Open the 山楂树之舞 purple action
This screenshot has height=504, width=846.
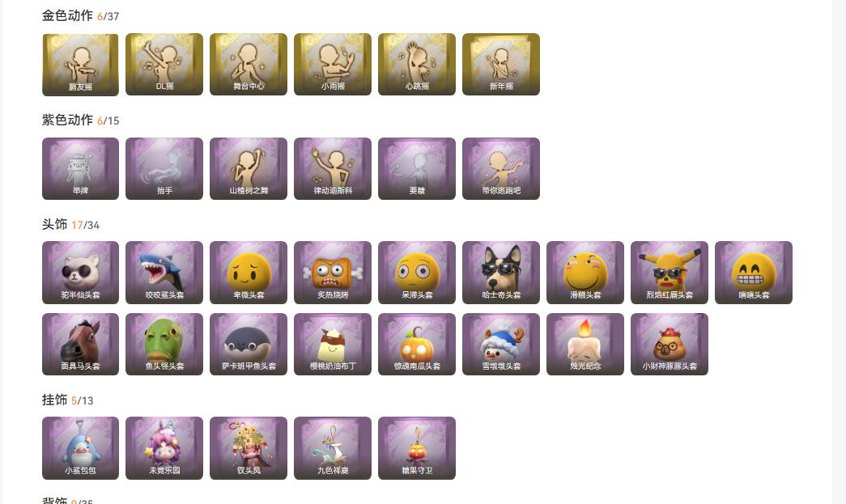click(x=249, y=169)
